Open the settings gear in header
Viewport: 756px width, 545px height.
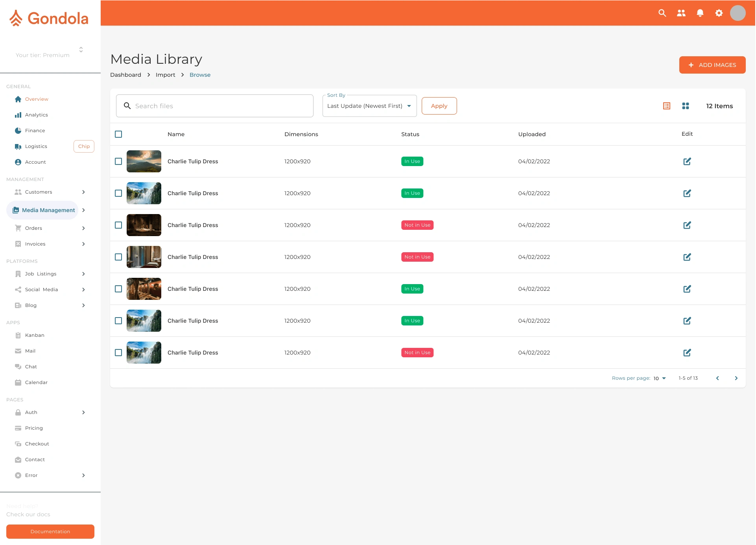[719, 13]
